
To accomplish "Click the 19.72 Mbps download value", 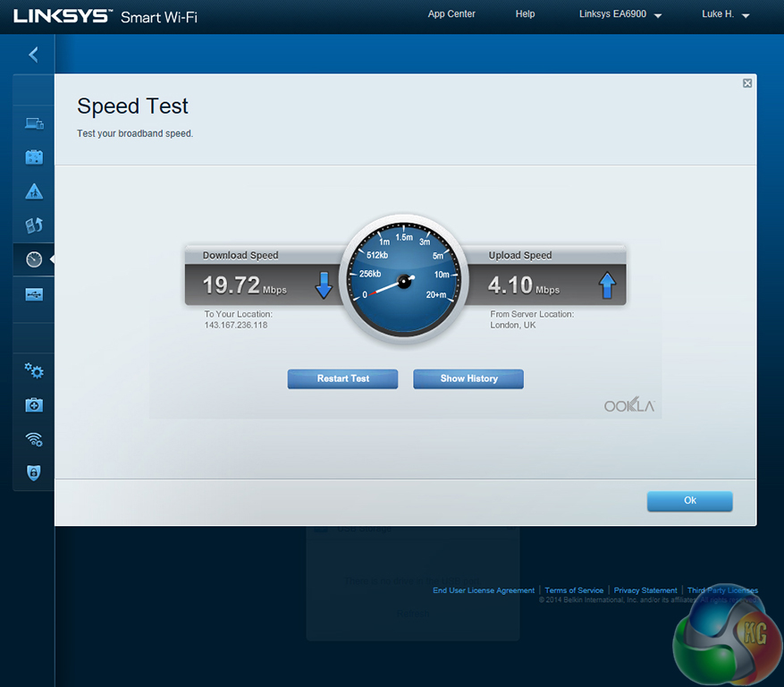I will click(245, 285).
